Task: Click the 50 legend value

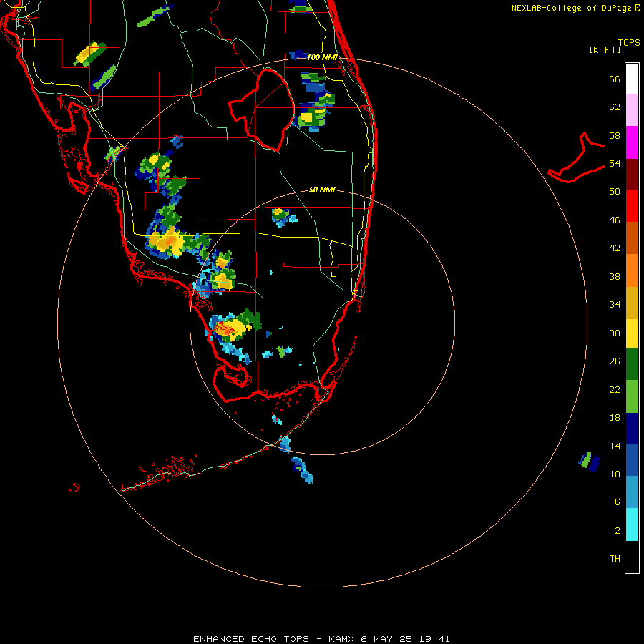Action: (x=615, y=192)
